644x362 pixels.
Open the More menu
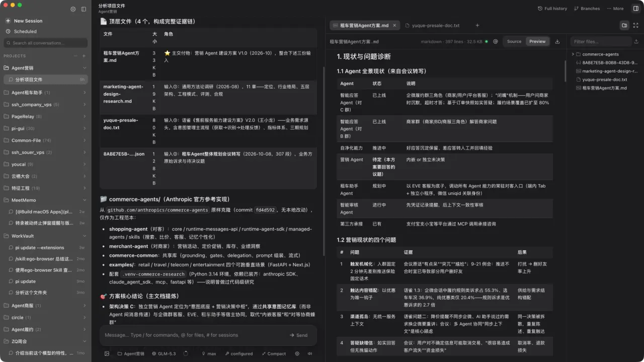tap(615, 9)
